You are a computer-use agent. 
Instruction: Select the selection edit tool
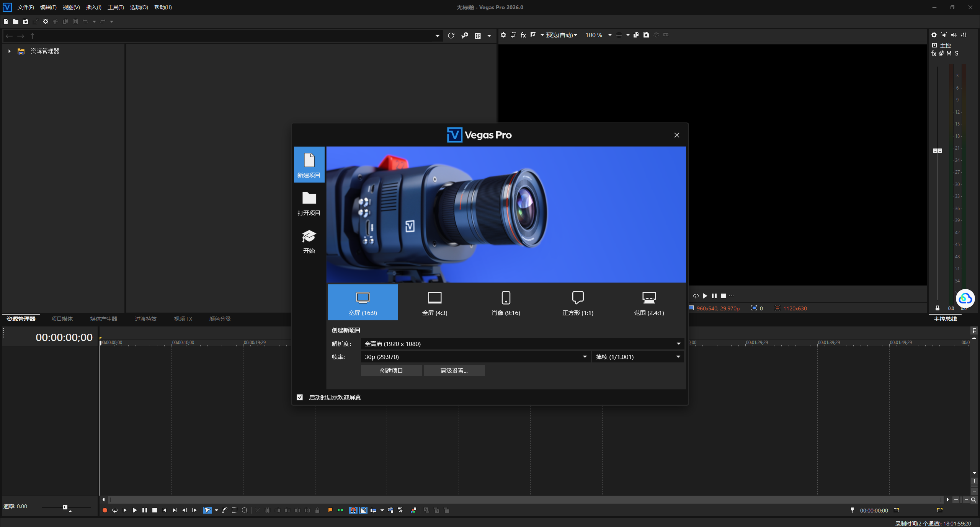pos(235,510)
